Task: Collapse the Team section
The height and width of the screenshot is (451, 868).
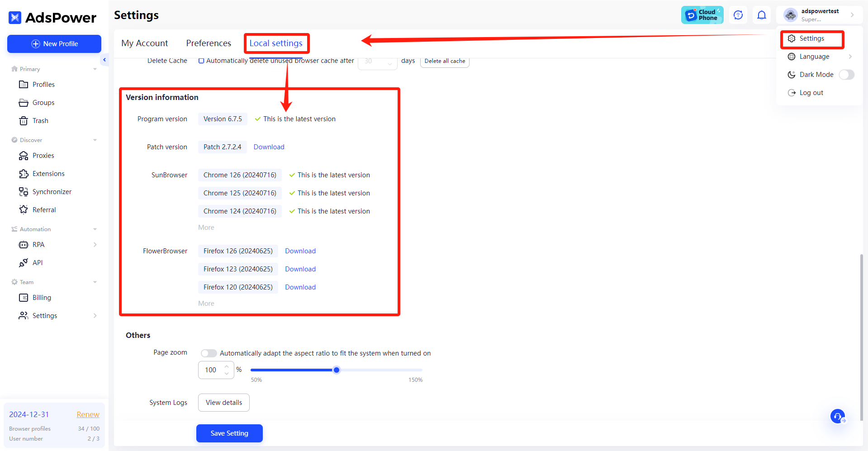Action: point(95,282)
